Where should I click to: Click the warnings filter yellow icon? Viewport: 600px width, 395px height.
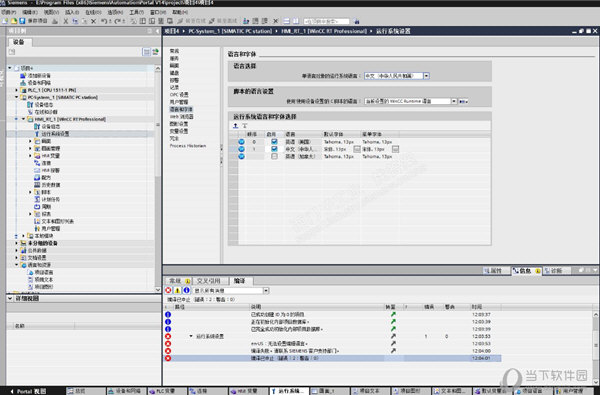point(178,290)
